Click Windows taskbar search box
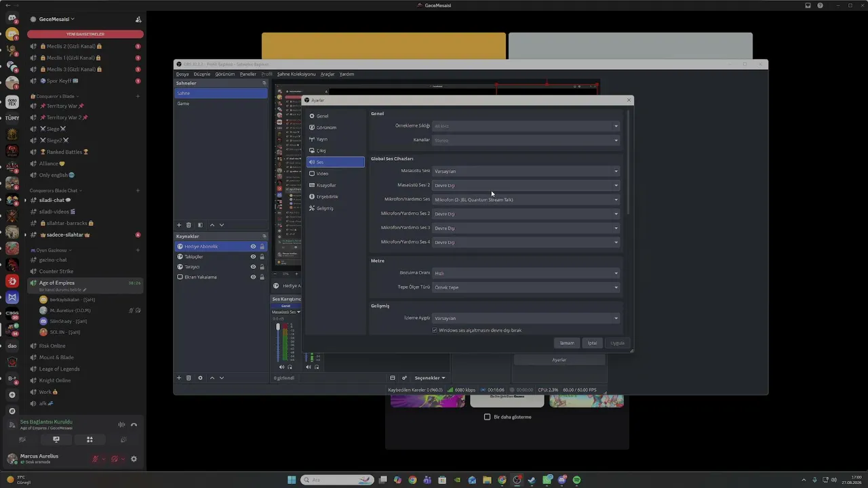Screen dimensions: 868x488 337,480
